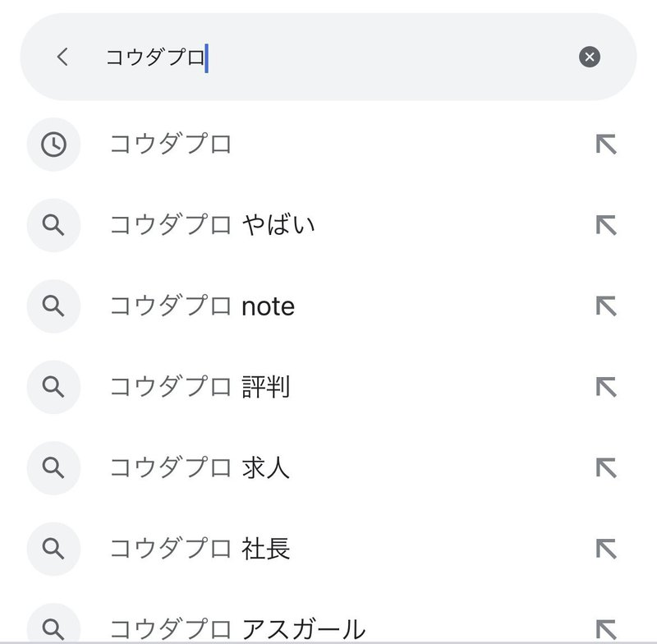Open suggestion コウダプロ 評判
657x644 pixels.
click(200, 387)
